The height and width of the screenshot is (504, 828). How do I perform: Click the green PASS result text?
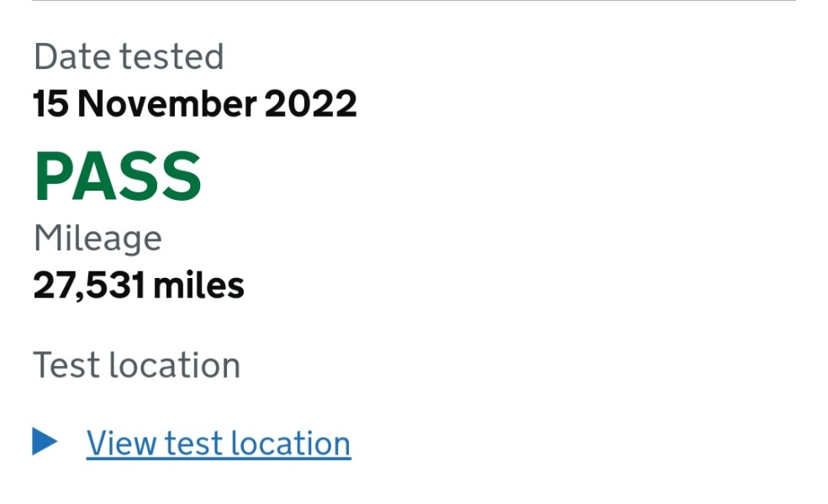pos(118,177)
